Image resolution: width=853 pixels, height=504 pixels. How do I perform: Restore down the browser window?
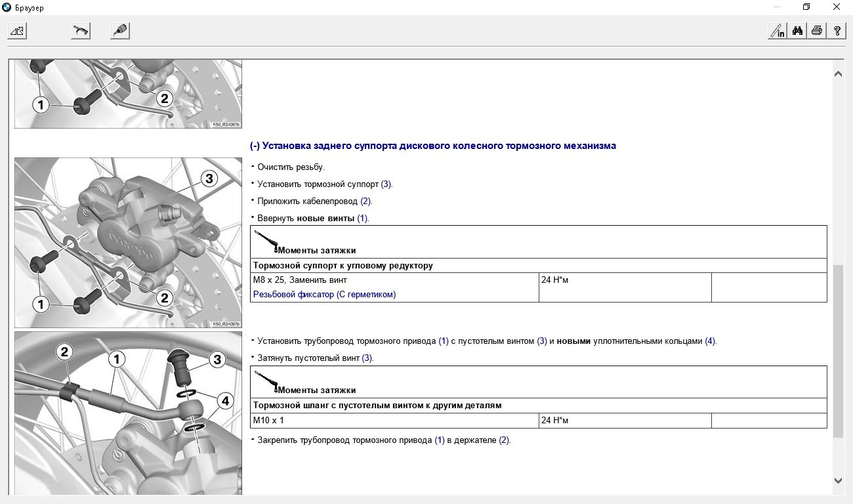[x=806, y=7]
